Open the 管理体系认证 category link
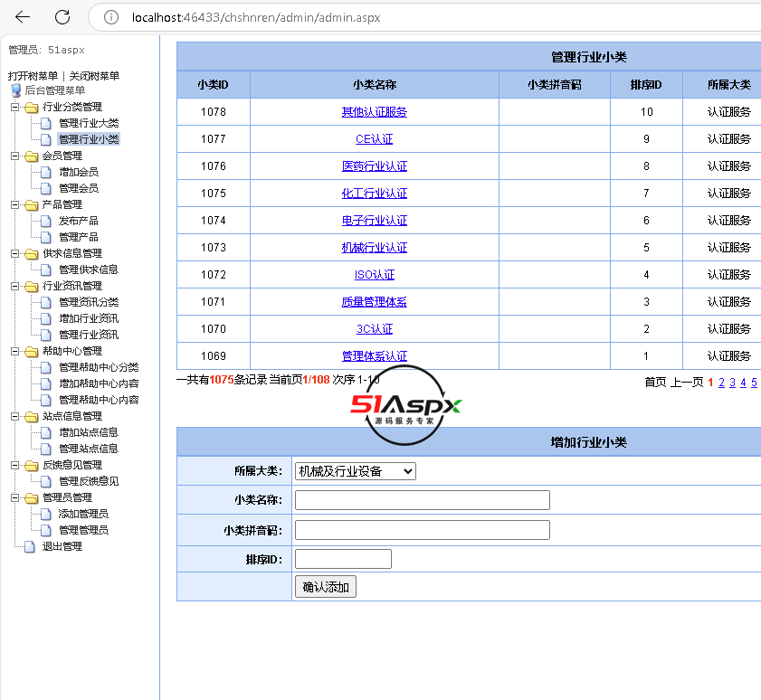The image size is (761, 700). tap(375, 356)
